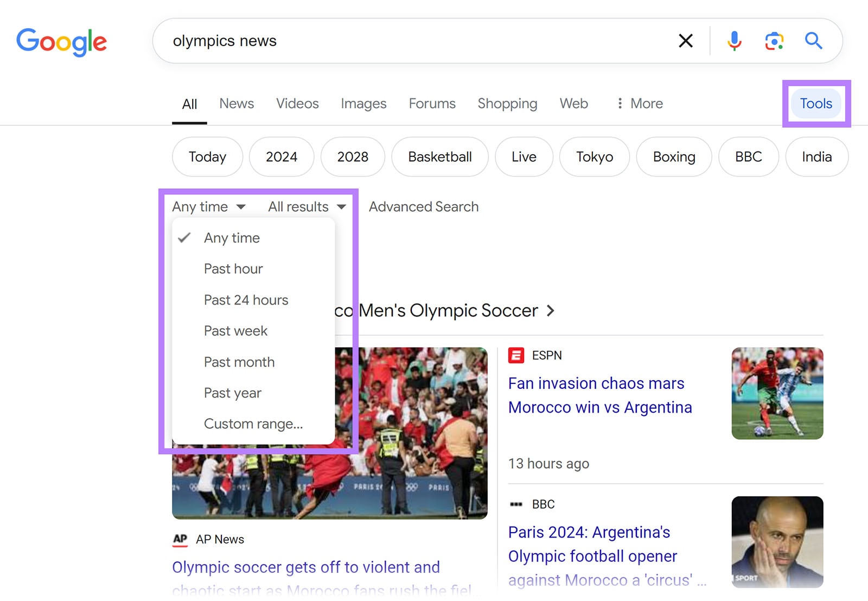Viewport: 868px width, 601px height.
Task: Select the Past month filter option
Action: (239, 362)
